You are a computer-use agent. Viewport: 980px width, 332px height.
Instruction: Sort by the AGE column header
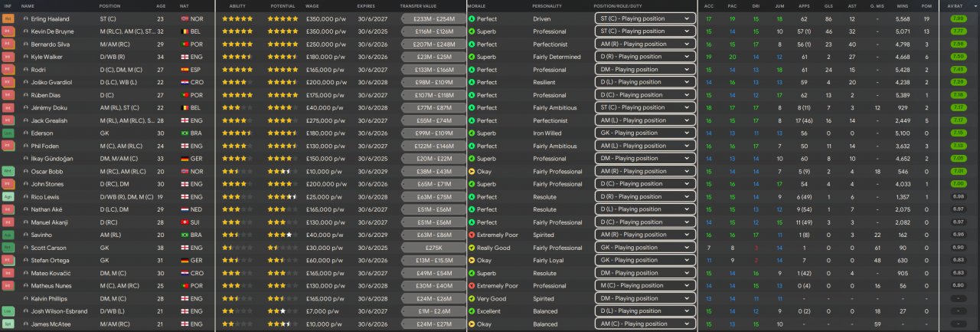161,5
